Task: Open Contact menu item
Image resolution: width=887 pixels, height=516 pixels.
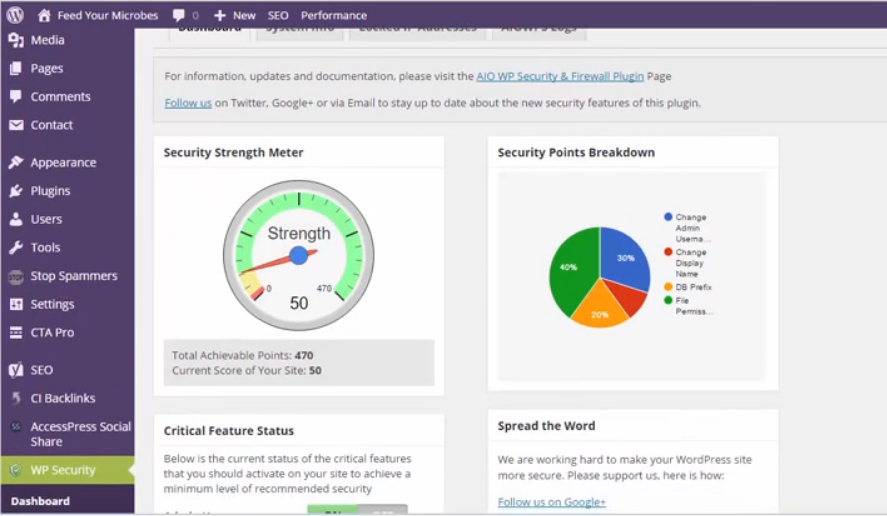Action: pos(51,125)
